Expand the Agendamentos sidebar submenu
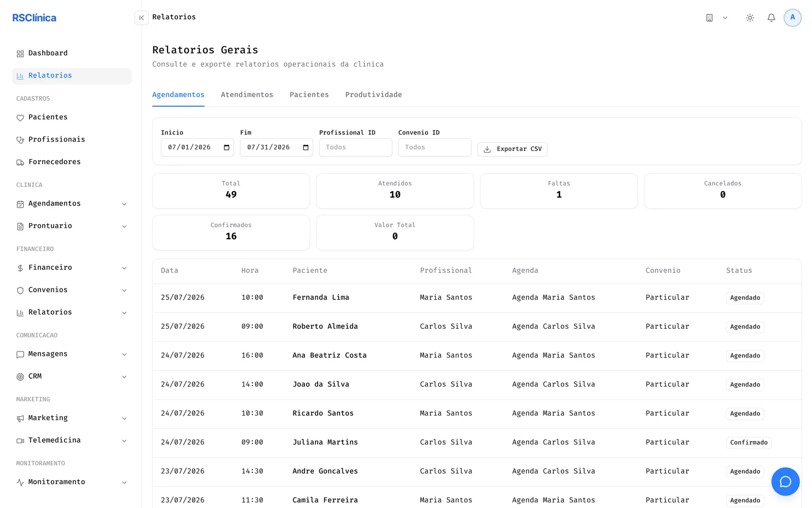The width and height of the screenshot is (812, 508). [124, 204]
